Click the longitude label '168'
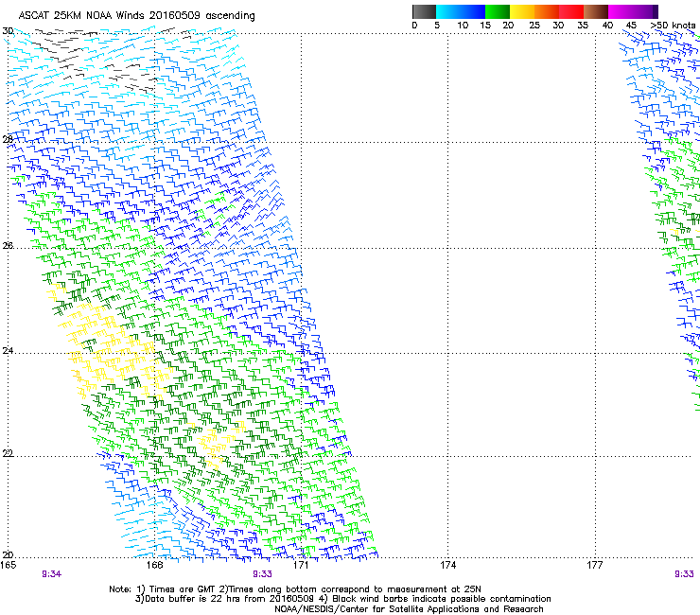This screenshot has height=615, width=700. point(154,565)
